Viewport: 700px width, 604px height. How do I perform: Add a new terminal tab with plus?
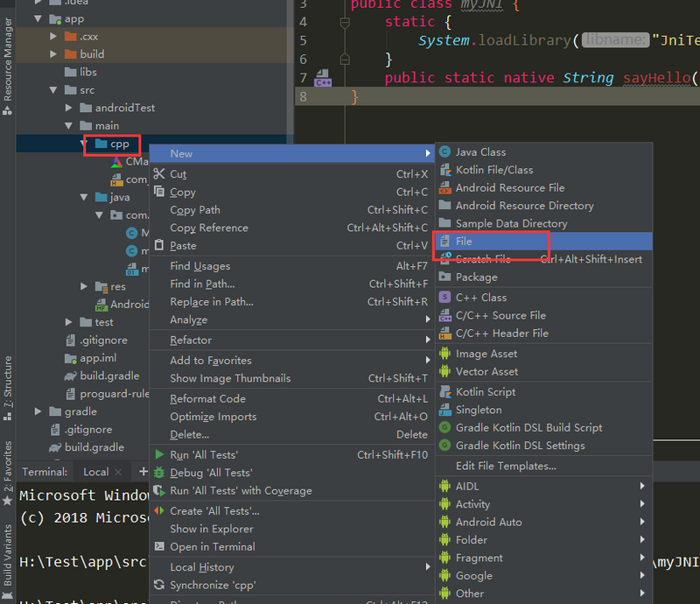143,471
